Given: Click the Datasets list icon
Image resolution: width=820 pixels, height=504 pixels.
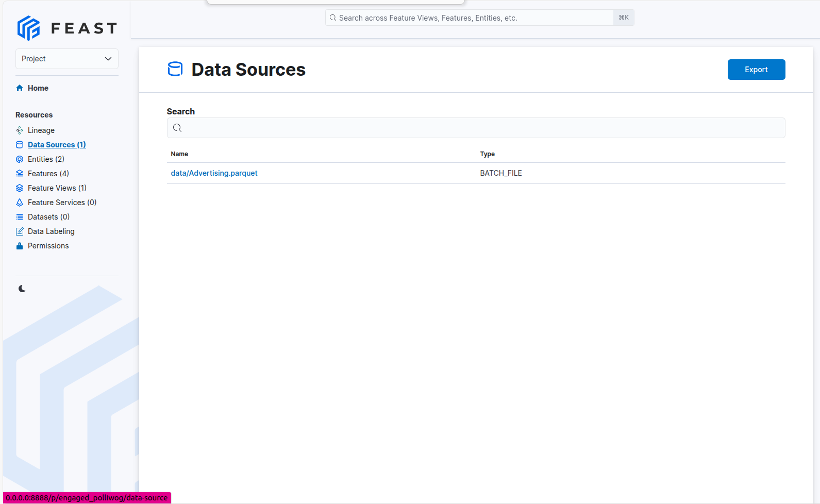Looking at the screenshot, I should pos(20,217).
